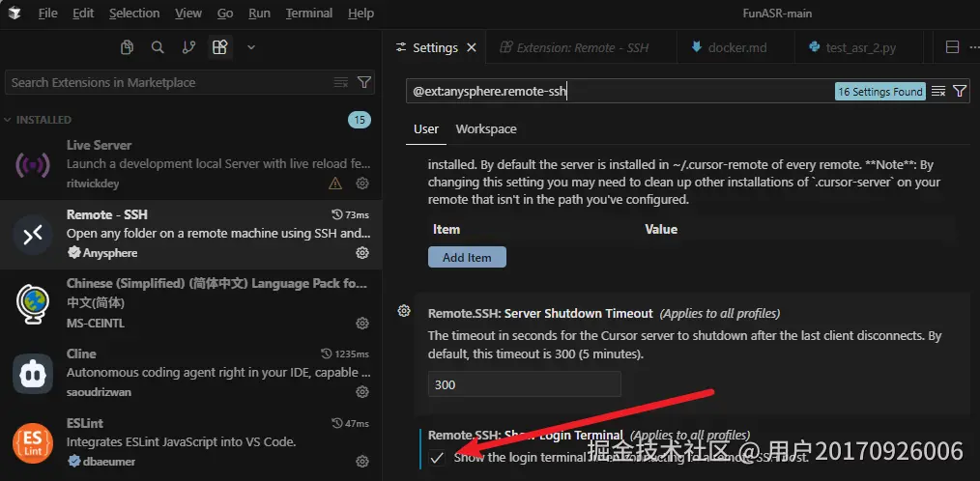The image size is (980, 481).
Task: Click Live Server warning triangle icon
Action: pos(335,183)
